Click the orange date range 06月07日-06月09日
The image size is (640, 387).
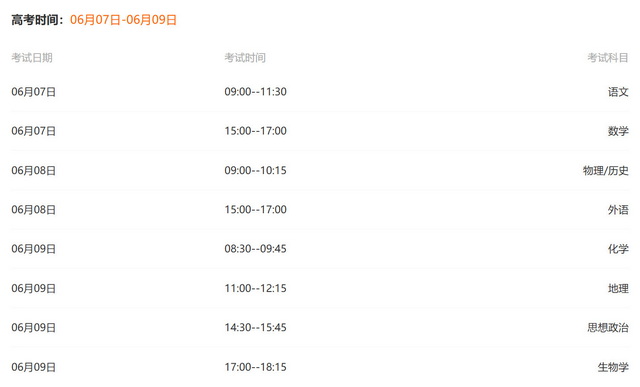point(123,20)
